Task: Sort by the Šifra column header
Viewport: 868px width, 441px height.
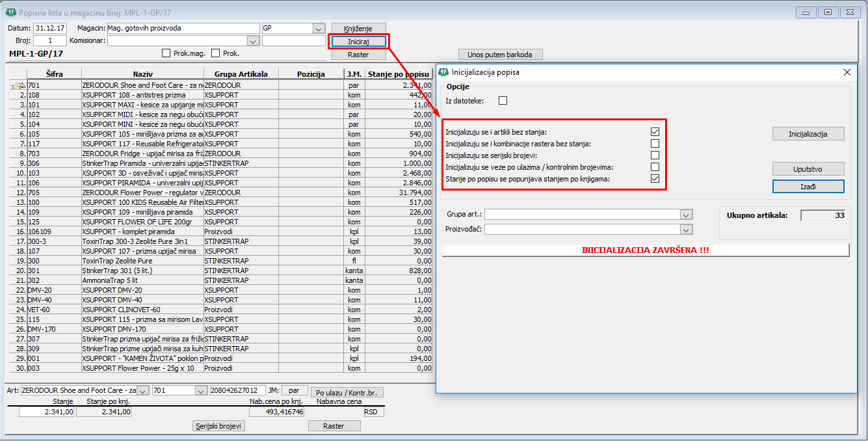Action: (55, 74)
